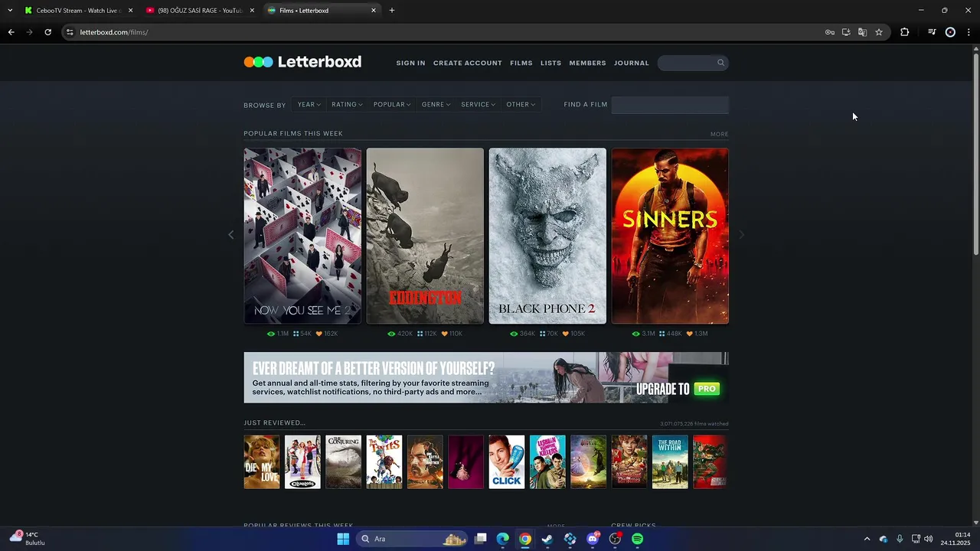This screenshot has width=980, height=551.
Task: Open the Chrome profile avatar
Action: point(950,32)
